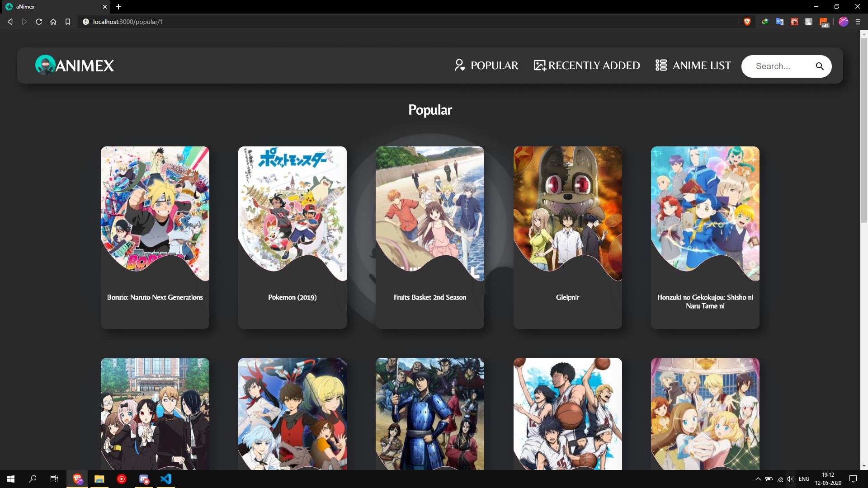Open File Explorer from taskbar
The width and height of the screenshot is (868, 488).
[x=99, y=479]
